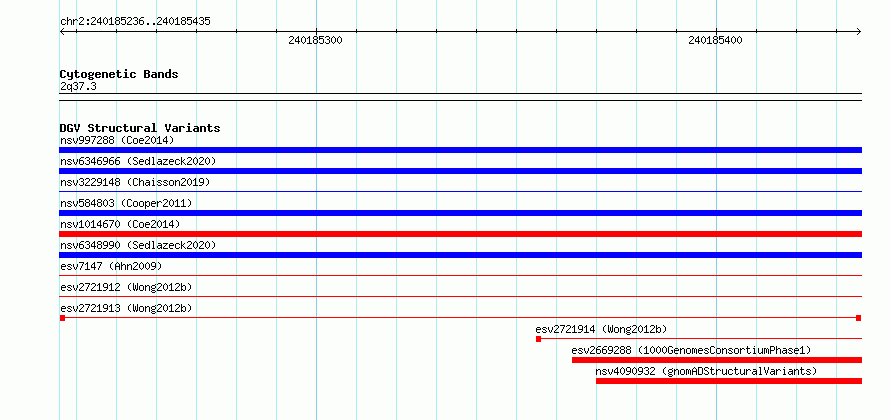
Task: Select the blue nsv997288 variant bar
Action: coord(460,150)
